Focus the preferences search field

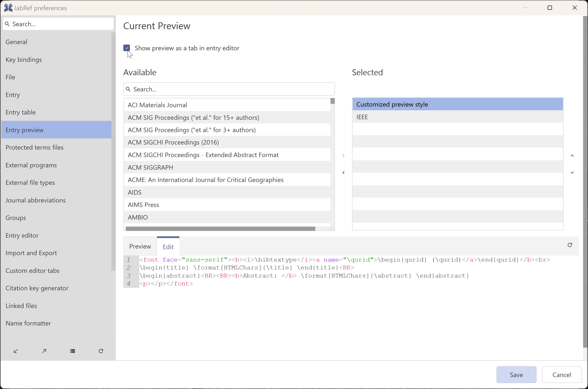click(58, 24)
